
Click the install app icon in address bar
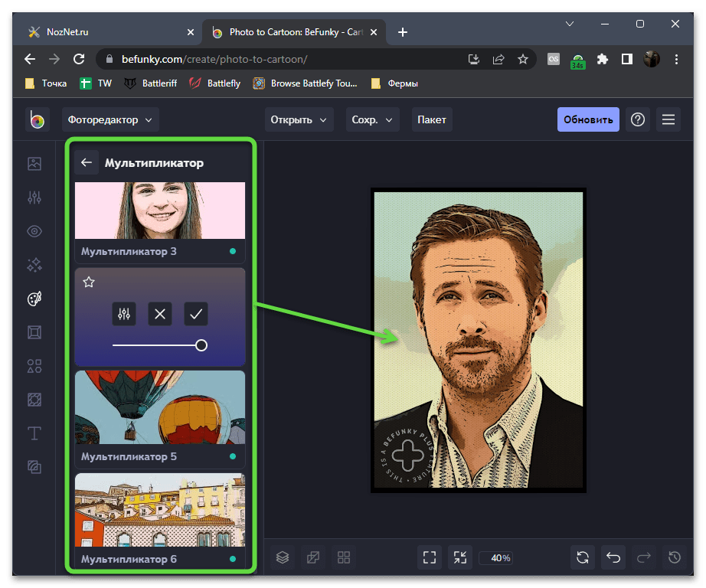coord(474,59)
